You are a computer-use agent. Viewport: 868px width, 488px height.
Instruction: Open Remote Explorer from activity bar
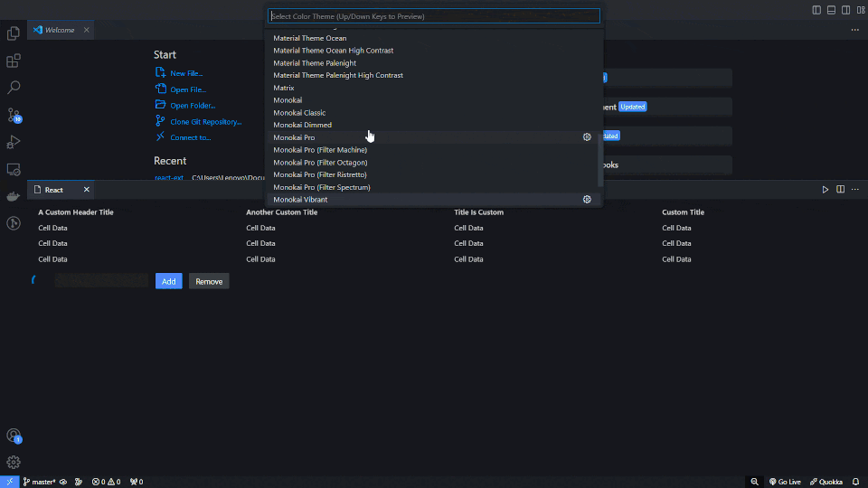pos(14,169)
